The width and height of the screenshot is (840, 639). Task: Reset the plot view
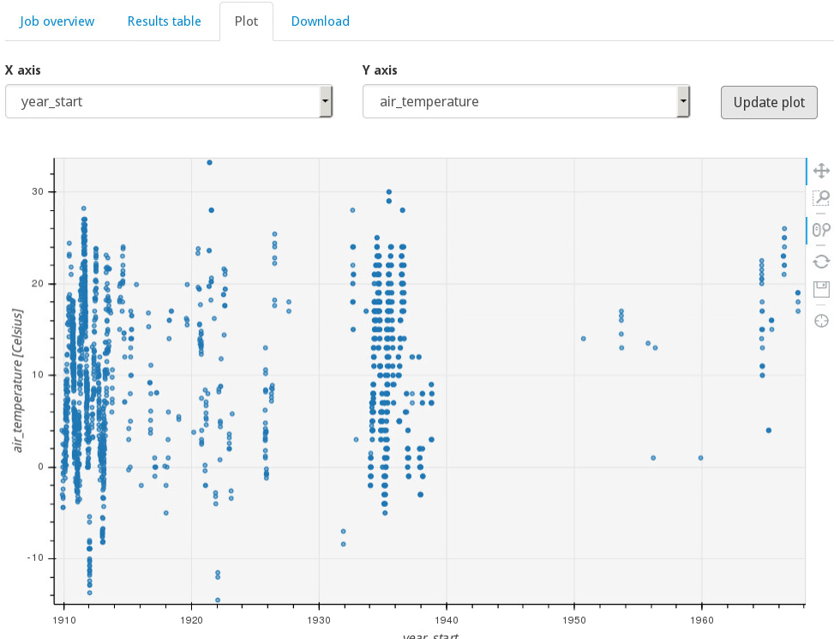pyautogui.click(x=821, y=261)
